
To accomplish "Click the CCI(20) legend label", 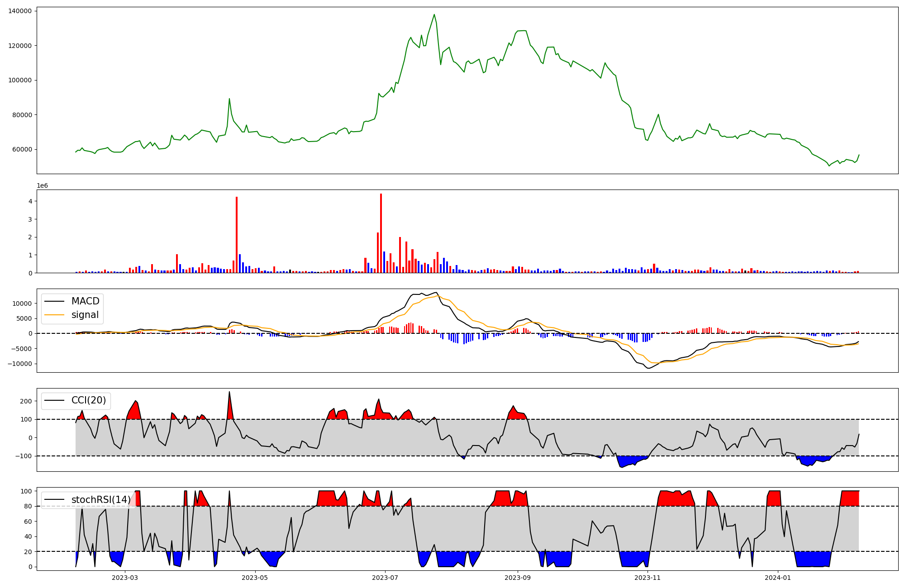I will point(89,400).
